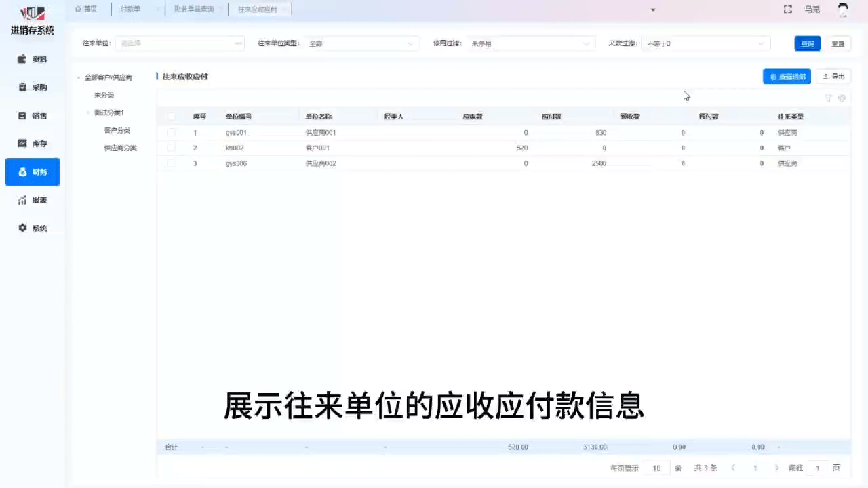Image resolution: width=868 pixels, height=488 pixels.
Task: Check the select-all checkbox in table header
Action: pos(172,117)
